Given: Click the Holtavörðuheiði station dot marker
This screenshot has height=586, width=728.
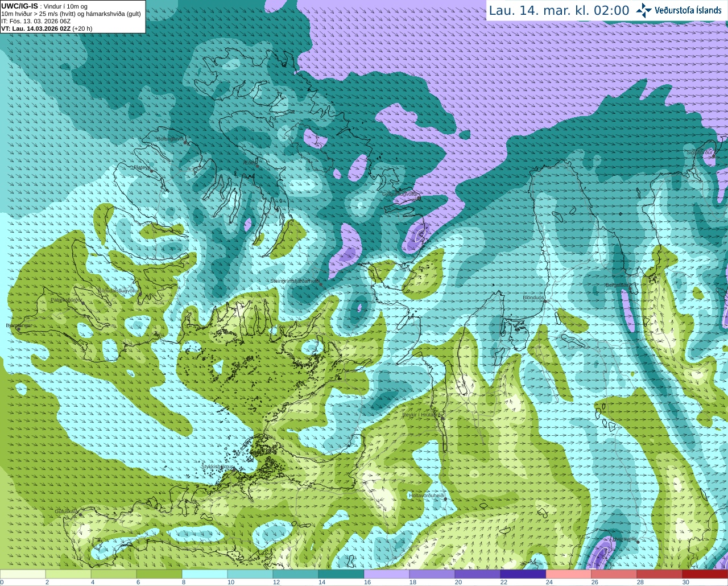Looking at the screenshot, I should point(445,500).
